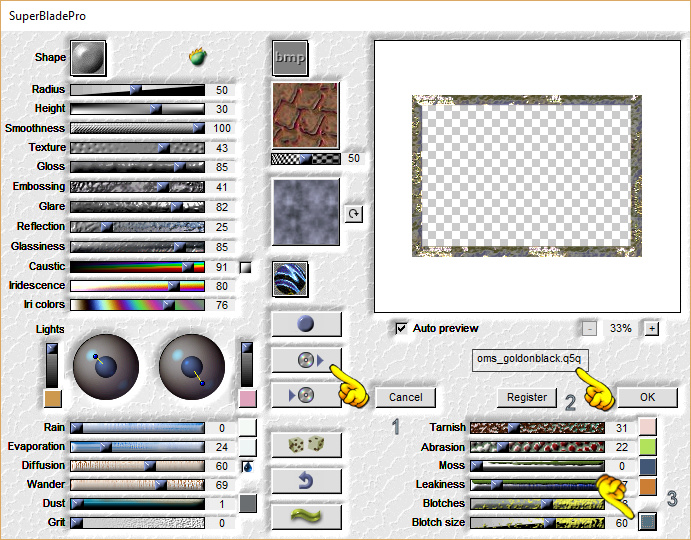The width and height of the screenshot is (691, 540).
Task: Zoom out preview with minus button
Action: (x=589, y=328)
